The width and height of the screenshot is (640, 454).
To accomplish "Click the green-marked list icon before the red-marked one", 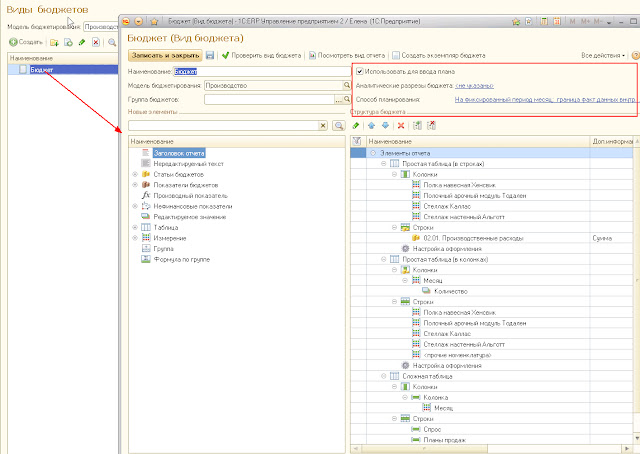I will [x=417, y=125].
